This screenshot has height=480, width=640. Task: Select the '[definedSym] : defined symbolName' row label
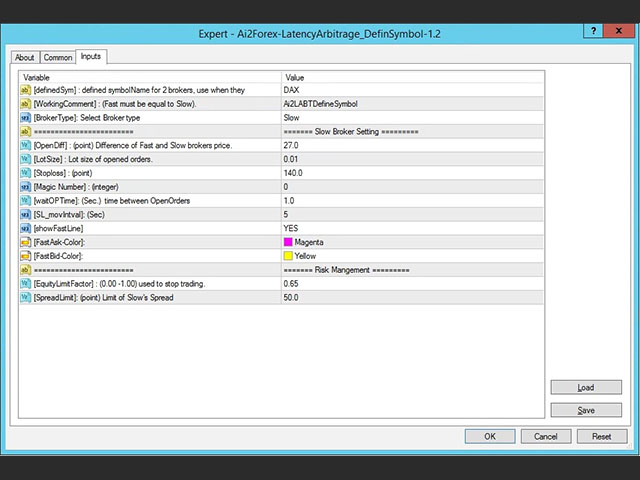pos(139,90)
